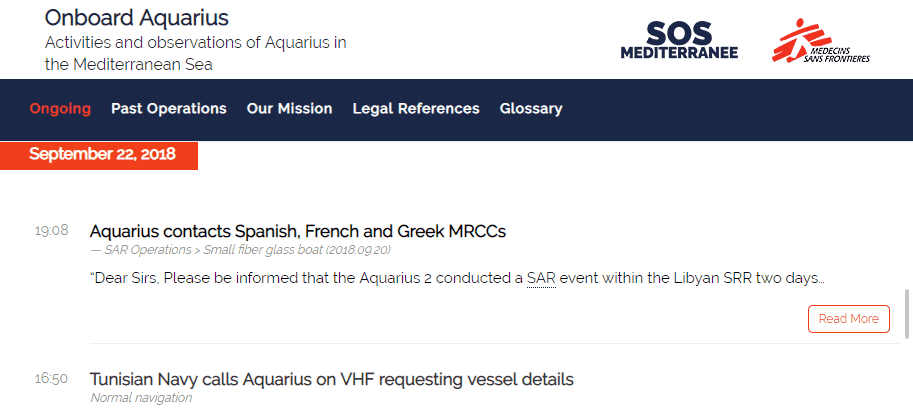Click the 'Normal navigation' category label
The height and width of the screenshot is (420, 913).
141,398
